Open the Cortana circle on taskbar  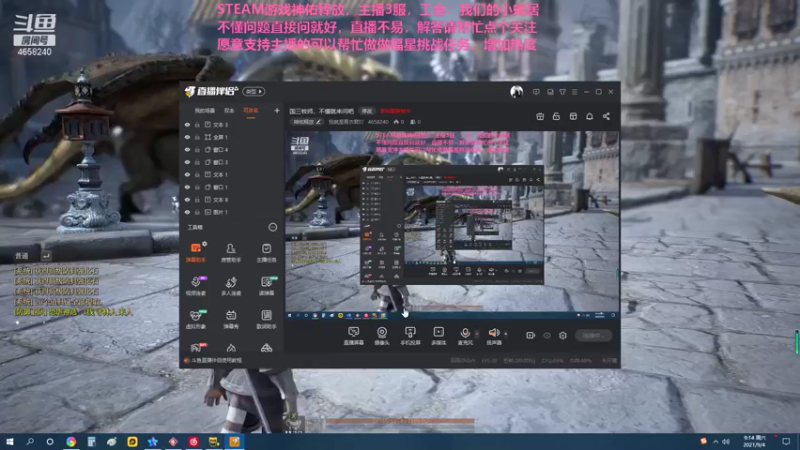click(x=50, y=441)
